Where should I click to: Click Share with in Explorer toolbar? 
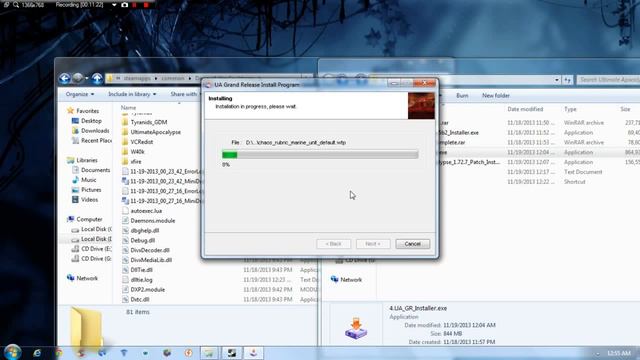pos(184,94)
